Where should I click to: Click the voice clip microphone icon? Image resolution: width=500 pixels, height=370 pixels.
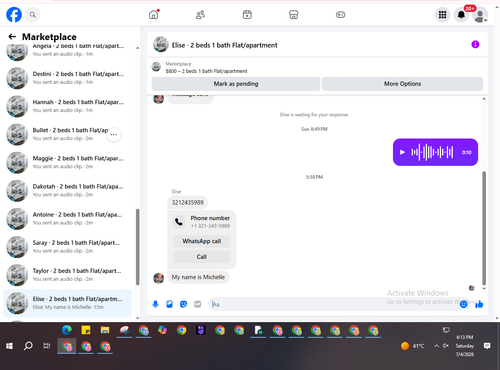155,304
